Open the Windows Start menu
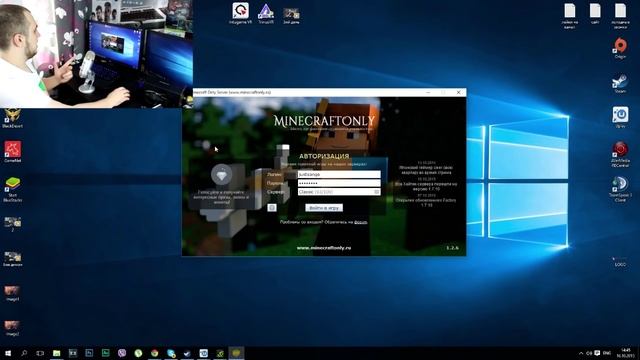Screen dimensions: 640x360 8,353
